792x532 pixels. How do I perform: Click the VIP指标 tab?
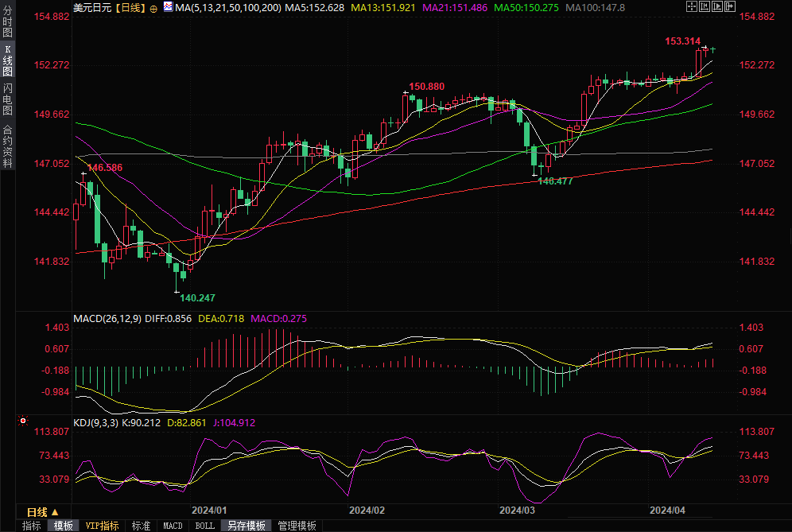click(102, 526)
